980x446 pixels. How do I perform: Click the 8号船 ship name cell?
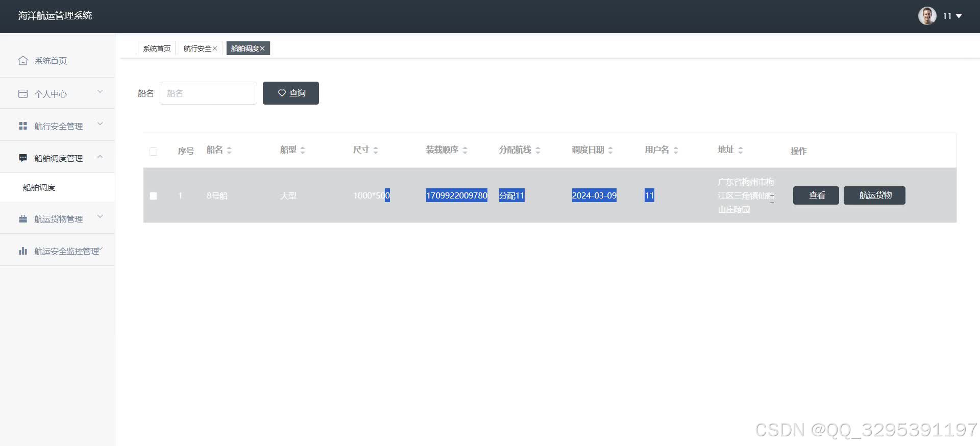tap(217, 196)
